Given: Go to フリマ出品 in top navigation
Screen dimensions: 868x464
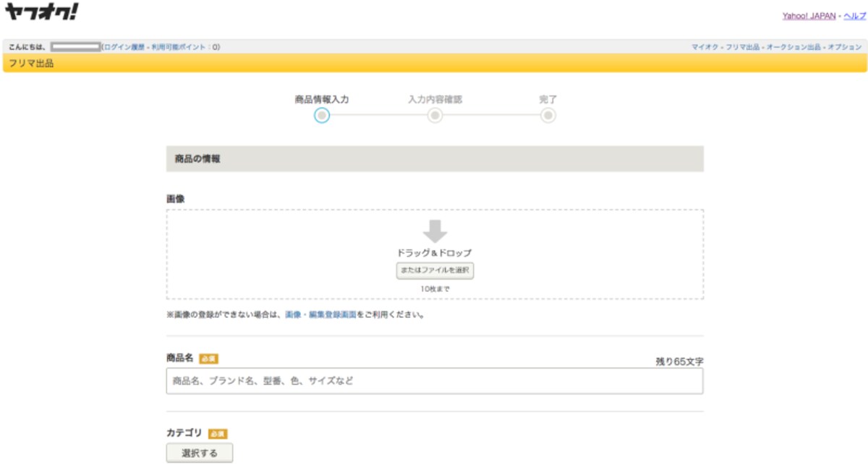Looking at the screenshot, I should click(743, 47).
